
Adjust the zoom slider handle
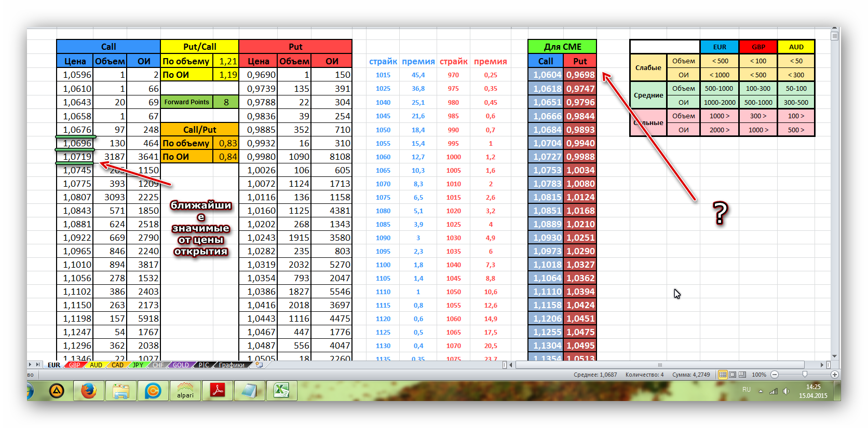click(x=805, y=375)
